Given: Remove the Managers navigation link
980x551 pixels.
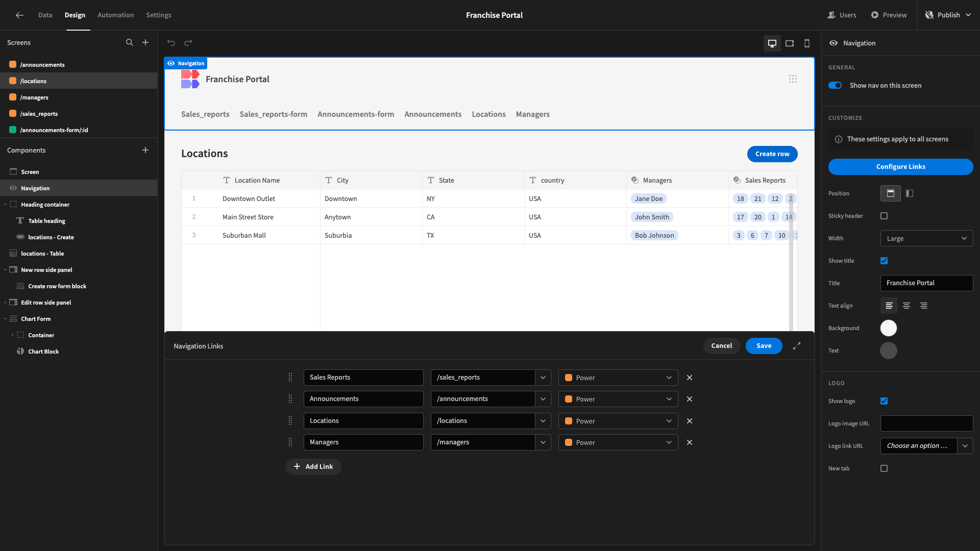Looking at the screenshot, I should coord(690,442).
